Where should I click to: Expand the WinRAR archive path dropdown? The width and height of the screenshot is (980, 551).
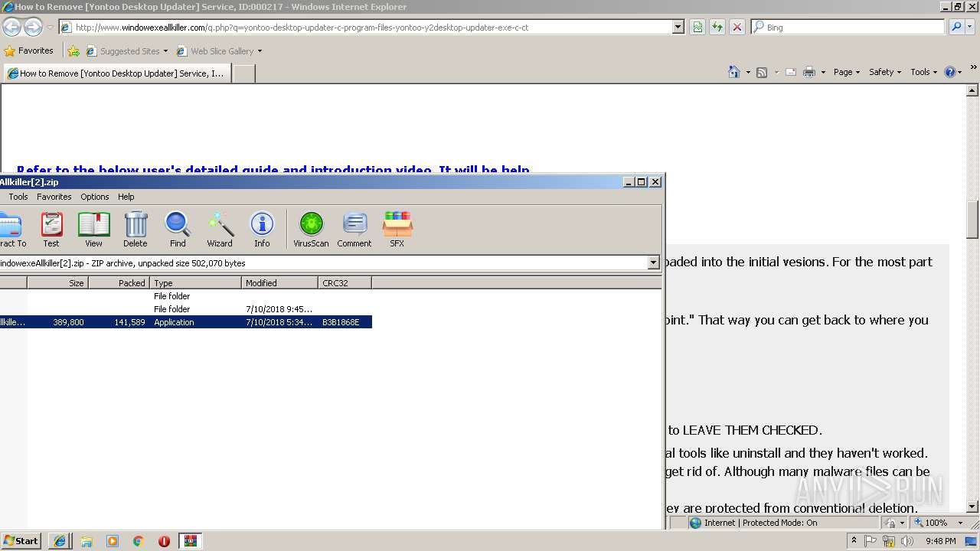653,262
